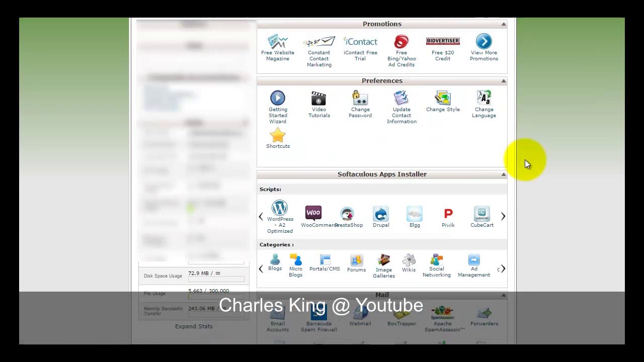Show next scripts in Softaculous carousel
This screenshot has width=644, height=362.
click(503, 216)
